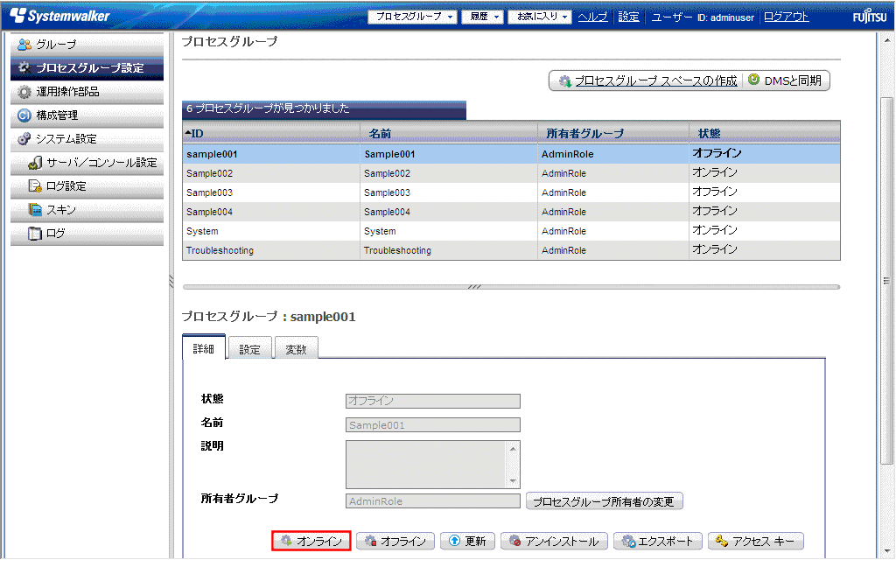Click the ログアウト logout link

point(786,17)
